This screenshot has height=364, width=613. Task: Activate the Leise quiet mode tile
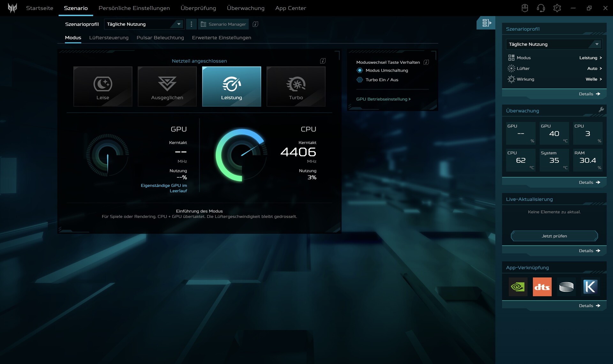[103, 86]
